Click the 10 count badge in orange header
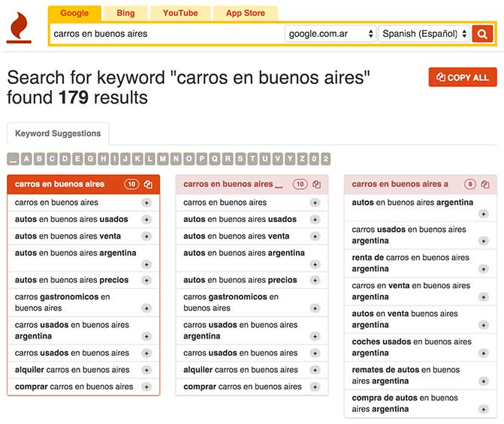 pos(131,185)
